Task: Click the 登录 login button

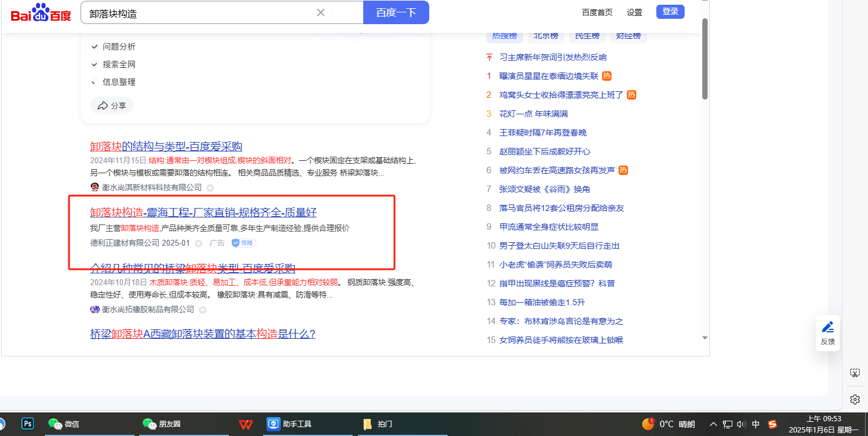Action: pos(670,12)
